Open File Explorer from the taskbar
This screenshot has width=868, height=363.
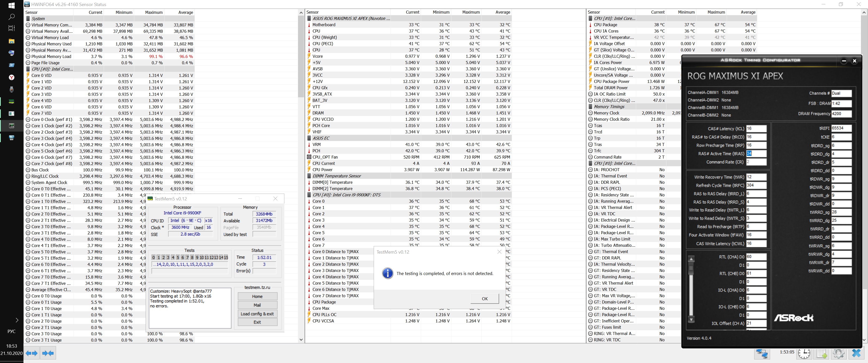[x=11, y=41]
